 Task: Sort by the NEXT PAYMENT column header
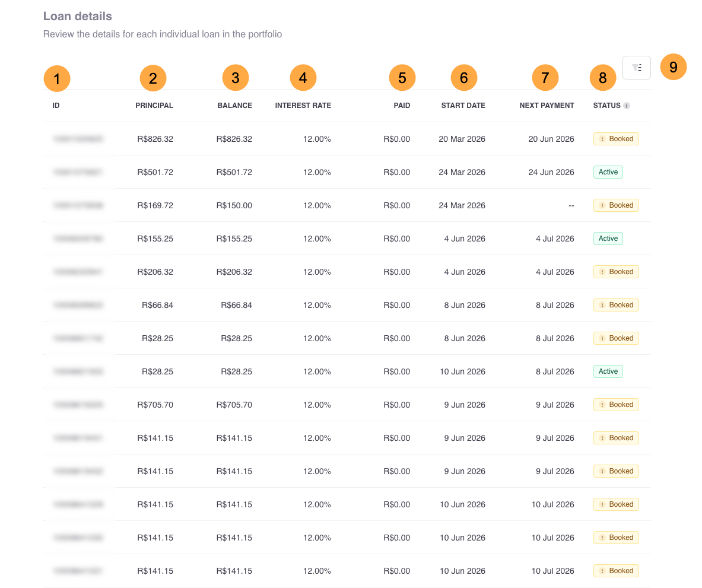[547, 106]
